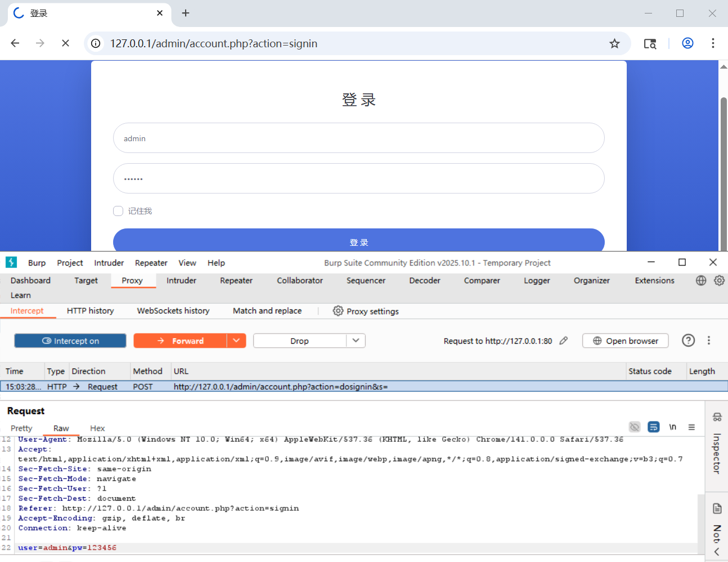Open Chrome three-dot menu
The width and height of the screenshot is (728, 562).
pyautogui.click(x=713, y=43)
